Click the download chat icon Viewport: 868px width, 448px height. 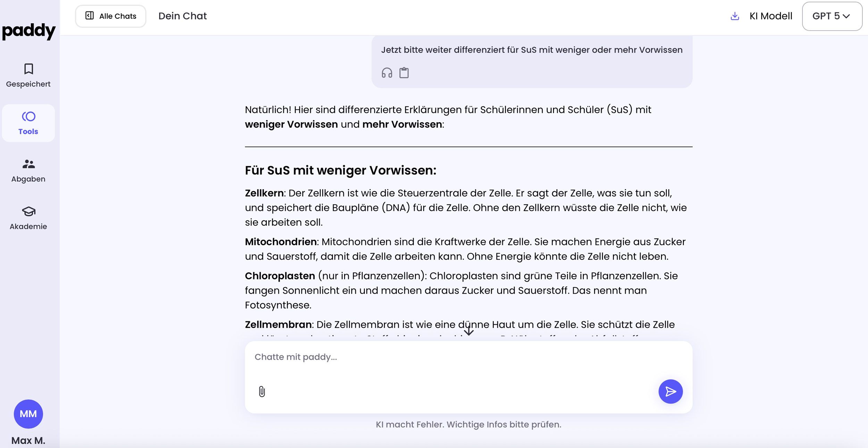click(735, 16)
